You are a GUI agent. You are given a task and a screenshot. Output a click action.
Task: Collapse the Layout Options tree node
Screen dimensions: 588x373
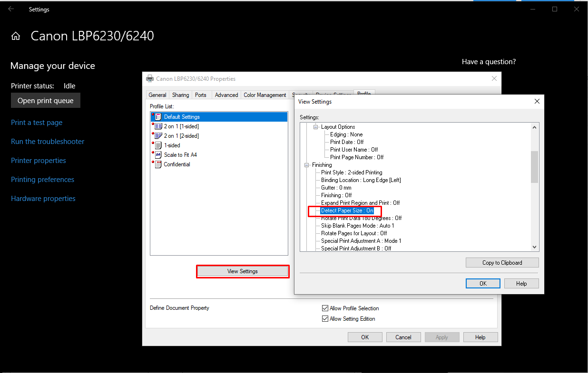click(315, 127)
